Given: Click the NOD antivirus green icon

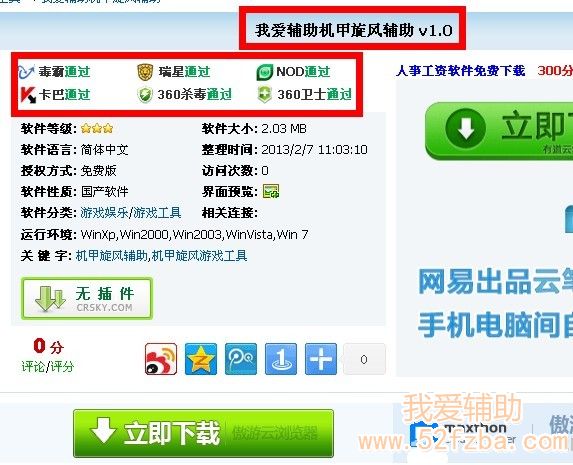Looking at the screenshot, I should (x=265, y=72).
